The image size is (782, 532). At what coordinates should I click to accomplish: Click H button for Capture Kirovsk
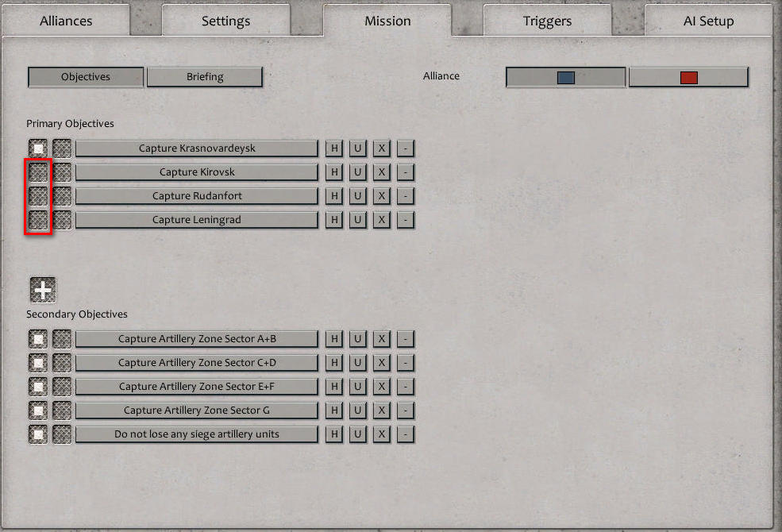tap(334, 172)
